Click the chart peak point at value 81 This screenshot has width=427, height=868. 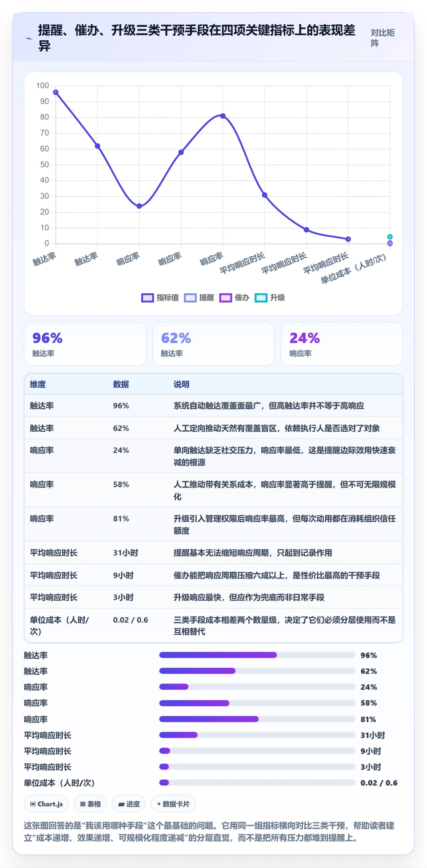pyautogui.click(x=223, y=116)
